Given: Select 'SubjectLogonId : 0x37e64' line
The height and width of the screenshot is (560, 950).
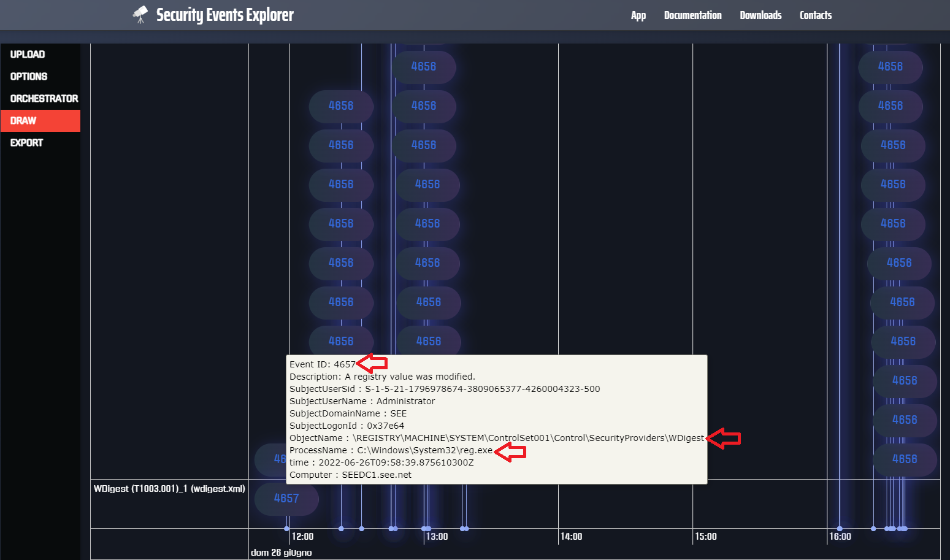Looking at the screenshot, I should [347, 426].
